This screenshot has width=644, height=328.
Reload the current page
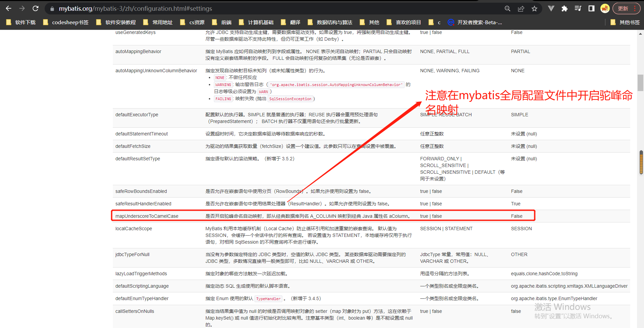(35, 8)
